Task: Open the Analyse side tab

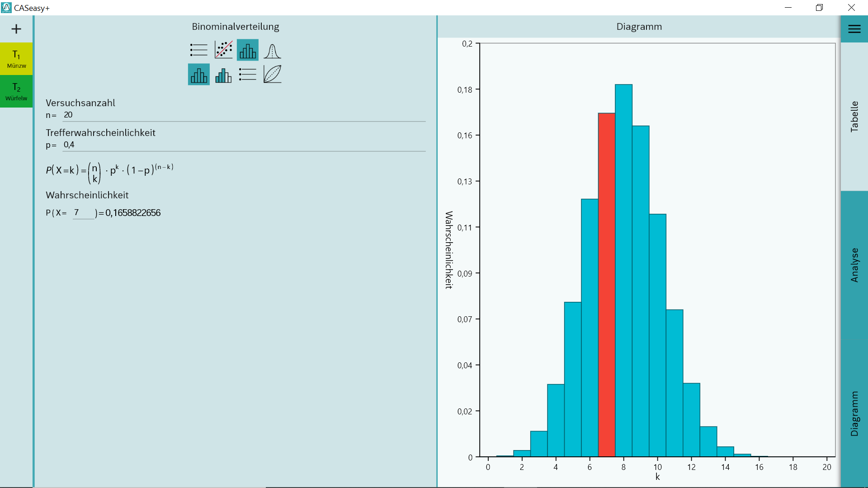Action: click(x=854, y=265)
